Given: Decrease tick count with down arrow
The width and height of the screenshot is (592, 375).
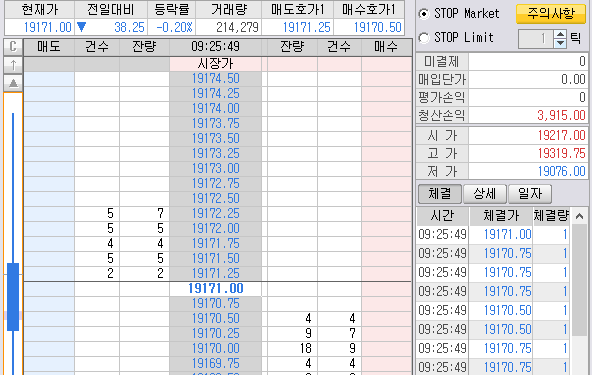Looking at the screenshot, I should [561, 43].
